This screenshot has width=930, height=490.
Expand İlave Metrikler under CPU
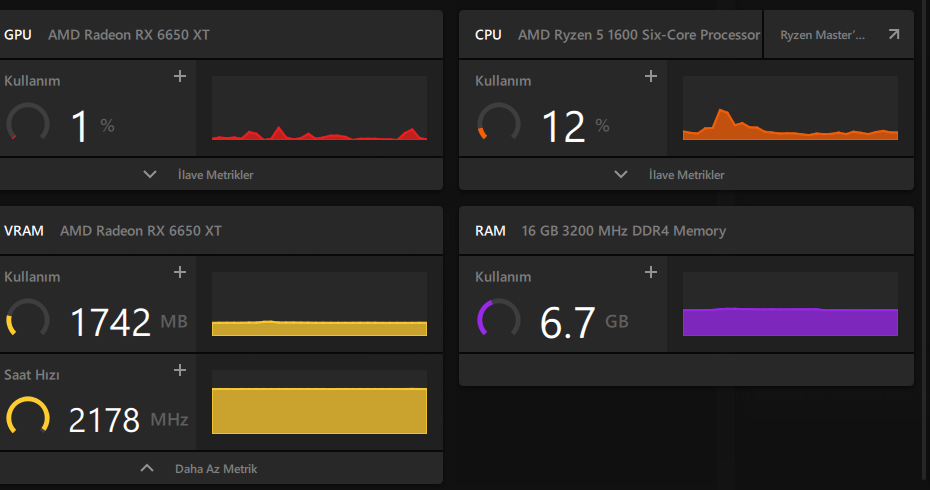click(x=669, y=175)
